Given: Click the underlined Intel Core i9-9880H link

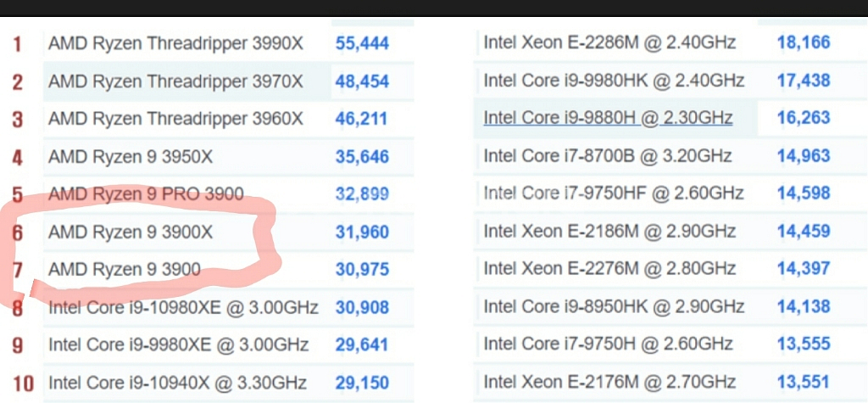Looking at the screenshot, I should coord(608,117).
